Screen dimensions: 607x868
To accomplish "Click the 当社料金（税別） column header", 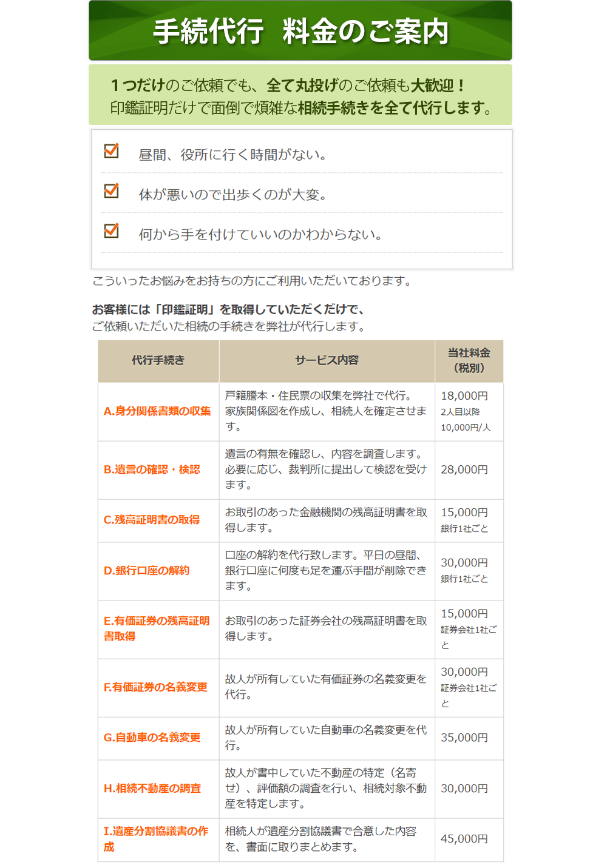I will pos(469,360).
